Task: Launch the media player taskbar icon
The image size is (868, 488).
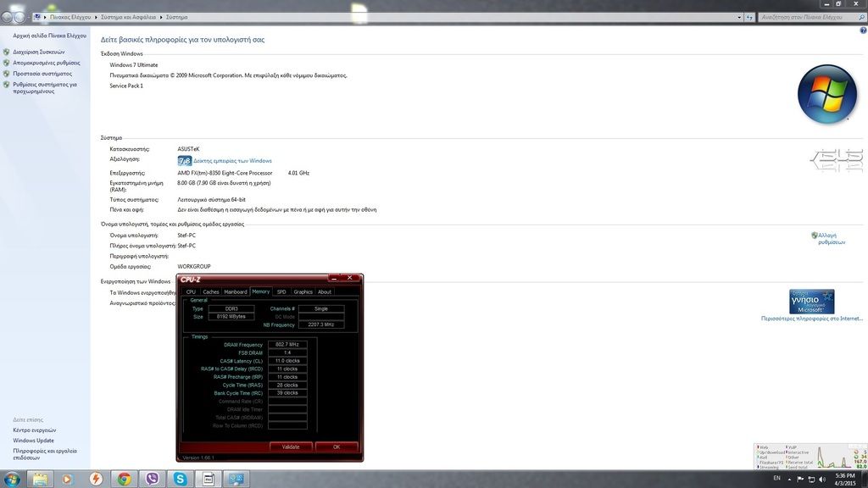Action: click(68, 479)
